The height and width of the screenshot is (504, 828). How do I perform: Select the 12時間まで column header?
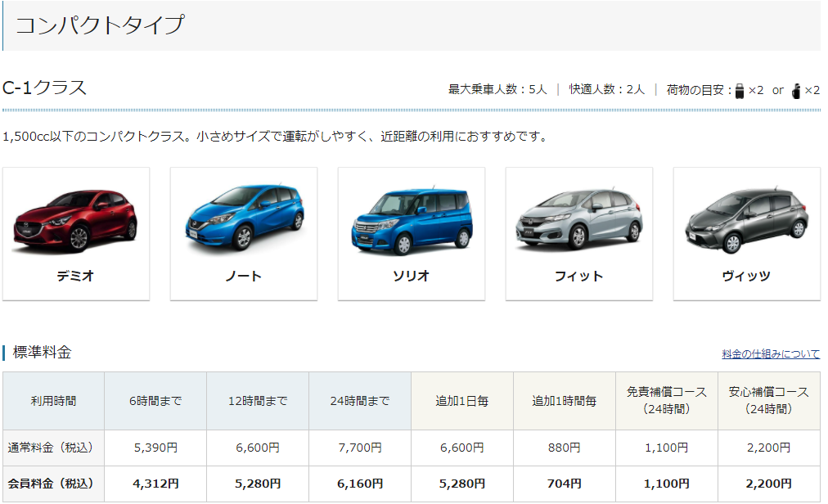click(258, 401)
